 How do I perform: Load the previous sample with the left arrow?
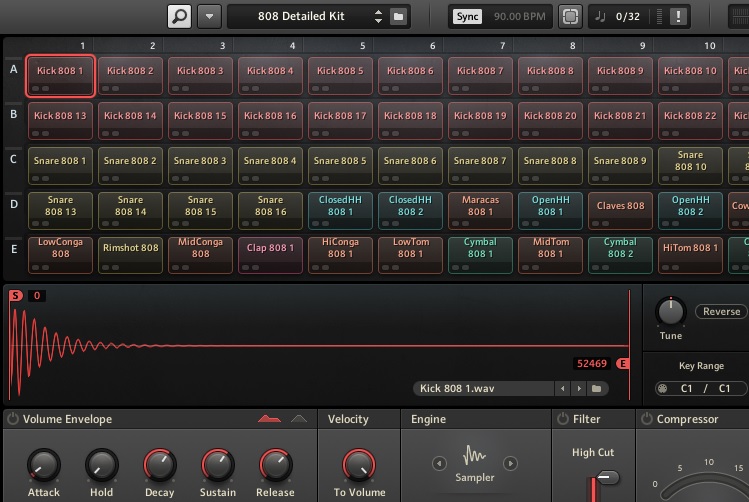(563, 388)
